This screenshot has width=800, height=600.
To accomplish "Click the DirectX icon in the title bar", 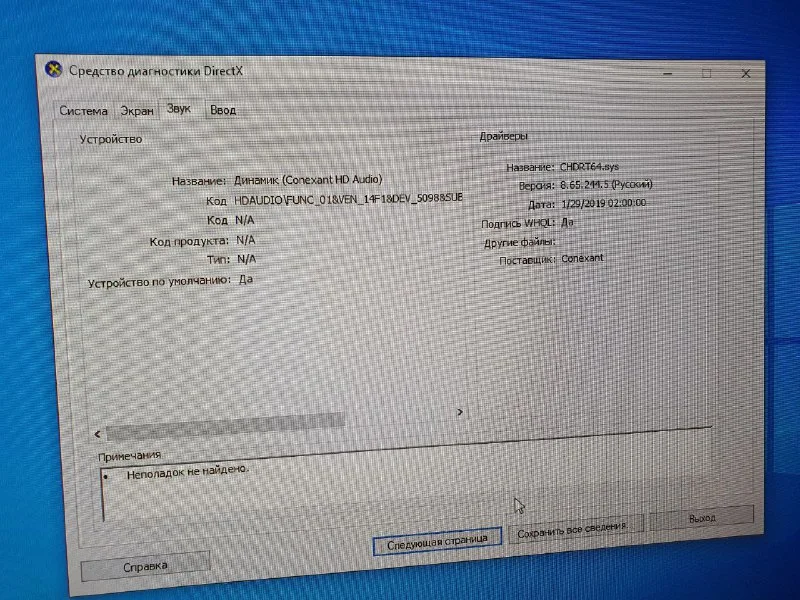I will [x=54, y=70].
